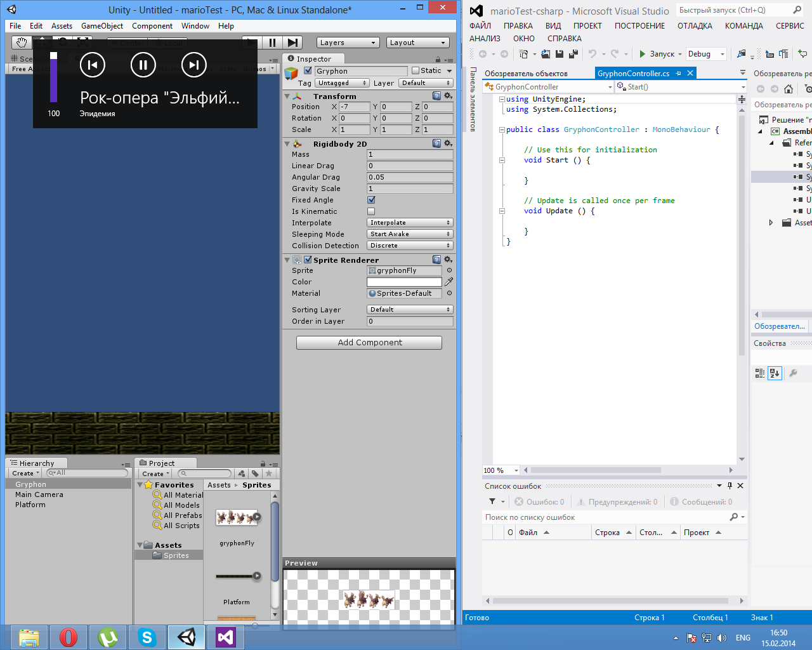This screenshot has height=650, width=812.
Task: Filter project search by type icon
Action: click(x=241, y=474)
